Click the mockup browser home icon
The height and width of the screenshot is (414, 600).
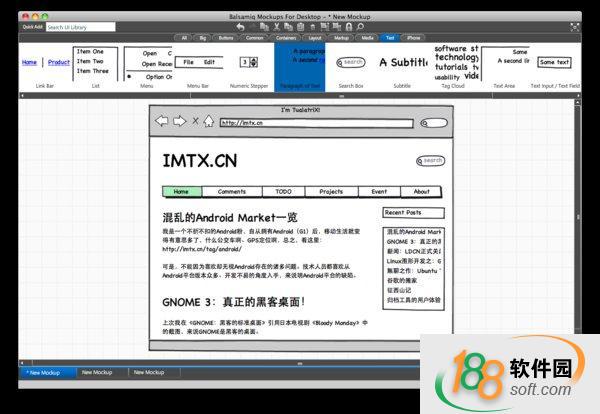pos(208,122)
